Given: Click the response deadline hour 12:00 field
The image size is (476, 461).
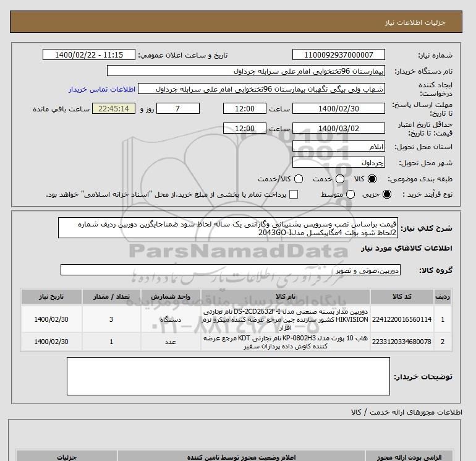Looking at the screenshot, I should click(245, 108).
